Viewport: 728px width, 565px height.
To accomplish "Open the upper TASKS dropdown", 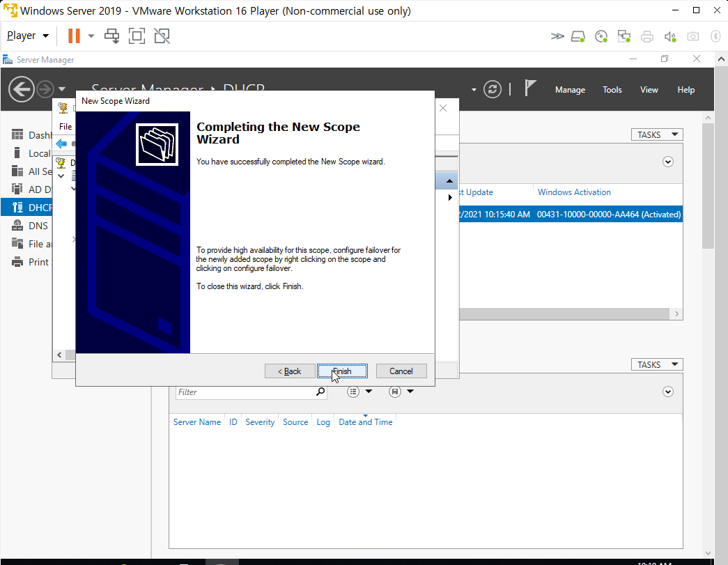I will click(x=656, y=134).
